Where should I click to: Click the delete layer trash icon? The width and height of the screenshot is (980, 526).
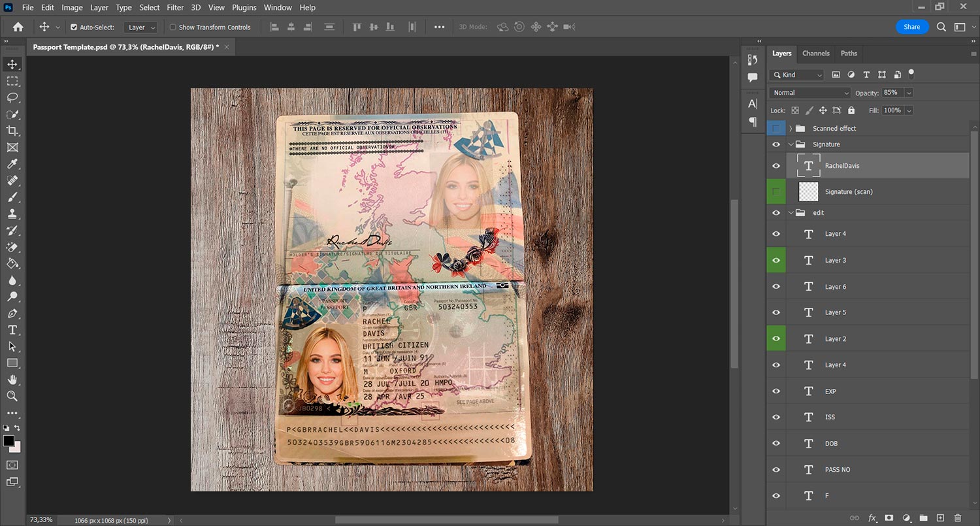[958, 518]
